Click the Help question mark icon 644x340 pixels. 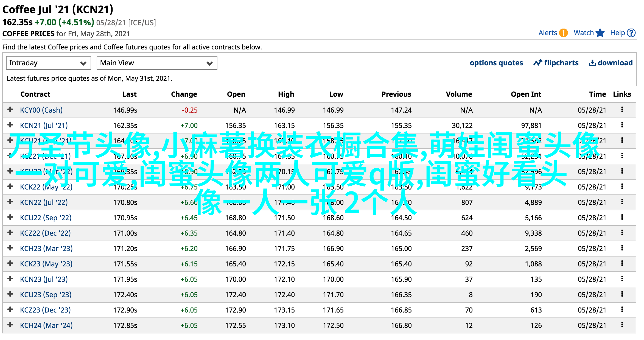tap(631, 33)
